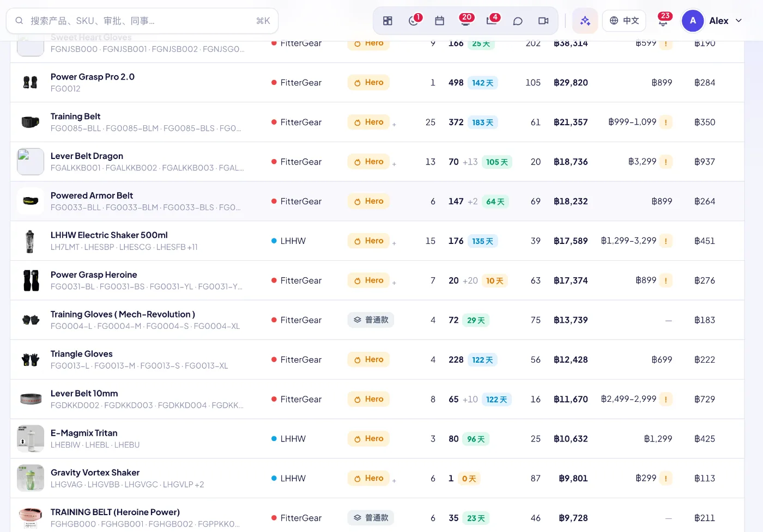This screenshot has height=532, width=763.
Task: Open the Gravity Vortex Shaker thumbnail
Action: pyautogui.click(x=31, y=478)
